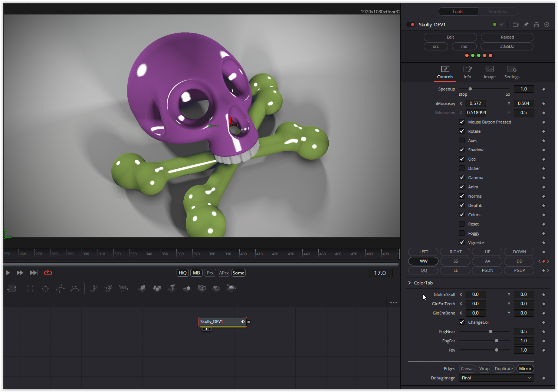Click the src button

coord(436,46)
